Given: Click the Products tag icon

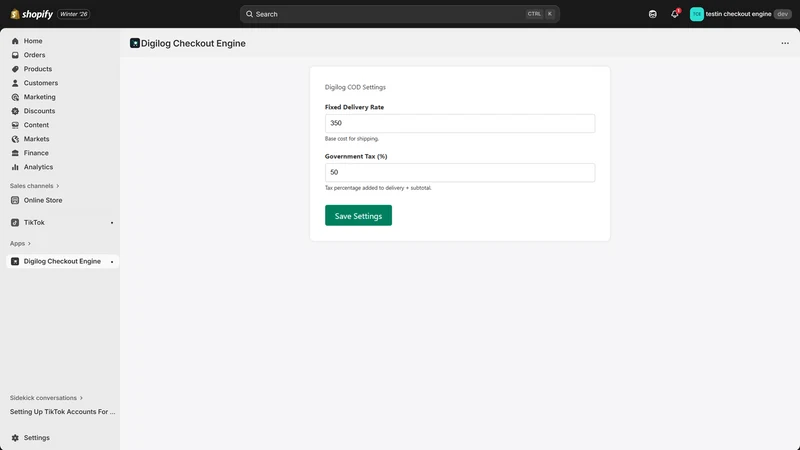Looking at the screenshot, I should click(15, 69).
